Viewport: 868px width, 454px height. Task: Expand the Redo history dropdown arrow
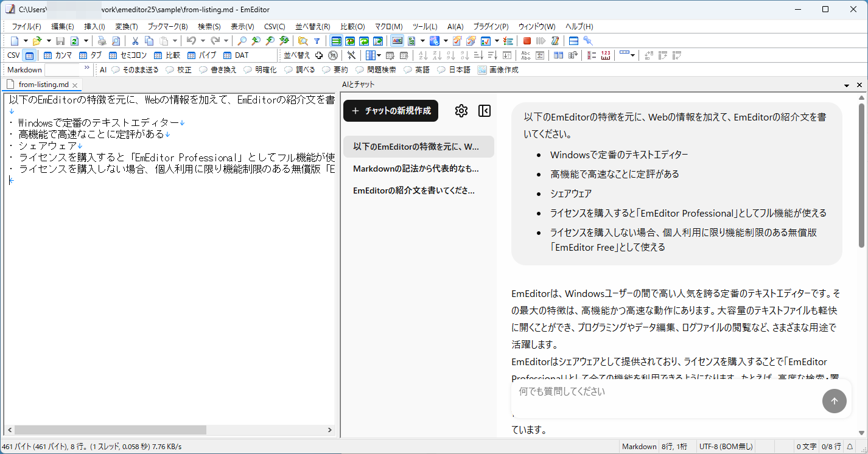[x=226, y=41]
